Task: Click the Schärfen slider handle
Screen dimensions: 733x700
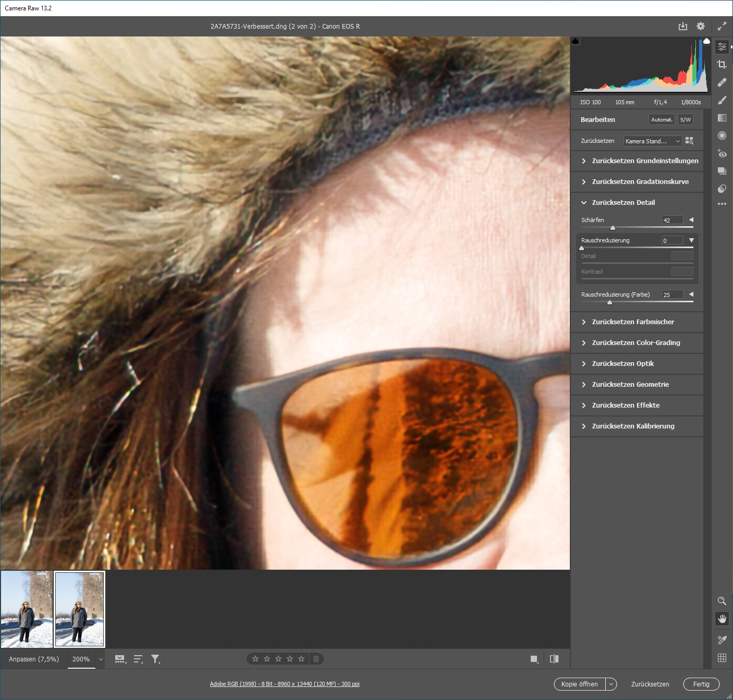Action: pos(613,228)
